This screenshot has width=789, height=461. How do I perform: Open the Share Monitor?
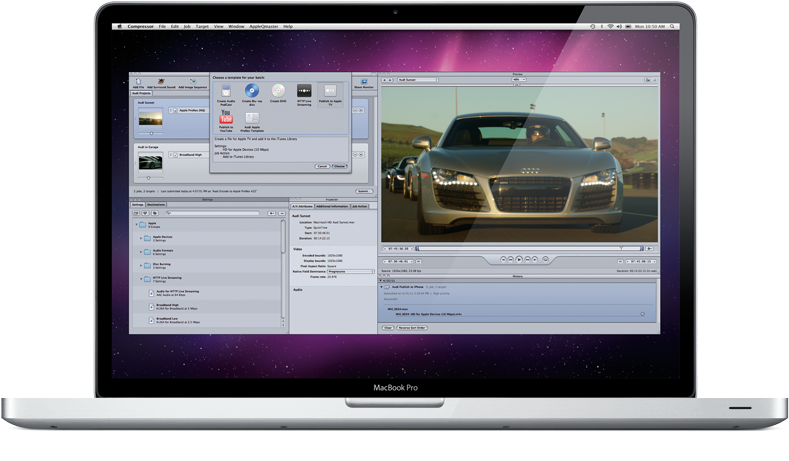coord(363,82)
